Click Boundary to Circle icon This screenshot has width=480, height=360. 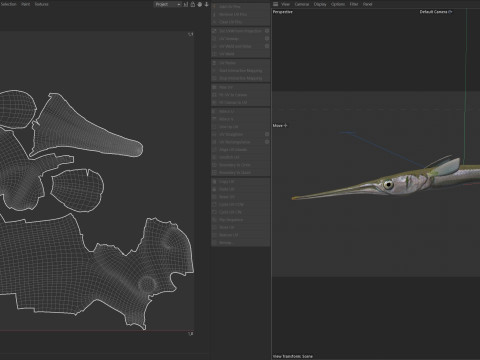pyautogui.click(x=215, y=165)
